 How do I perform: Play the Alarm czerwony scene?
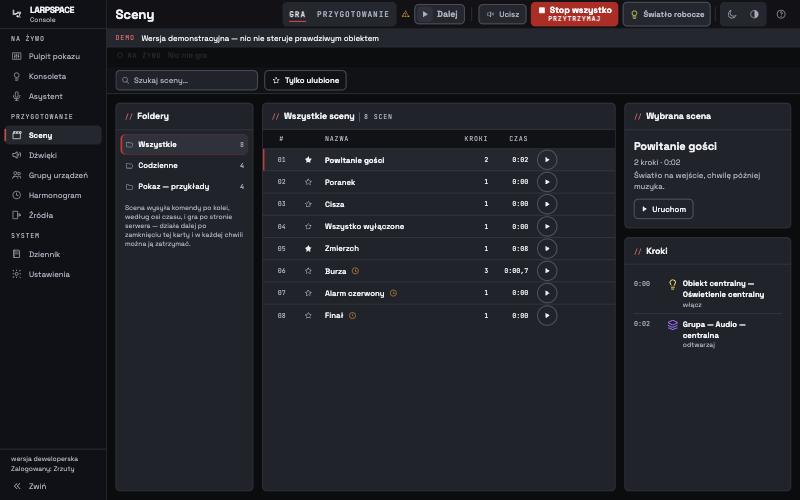coord(547,293)
